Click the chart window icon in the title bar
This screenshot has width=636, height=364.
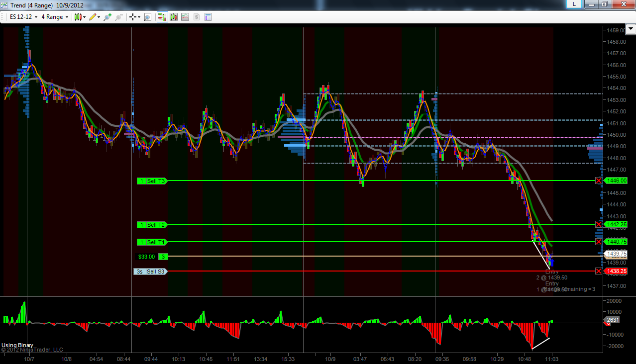(x=4, y=4)
